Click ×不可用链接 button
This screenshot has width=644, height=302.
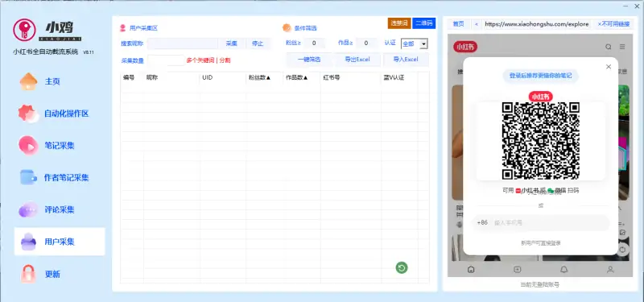click(613, 24)
